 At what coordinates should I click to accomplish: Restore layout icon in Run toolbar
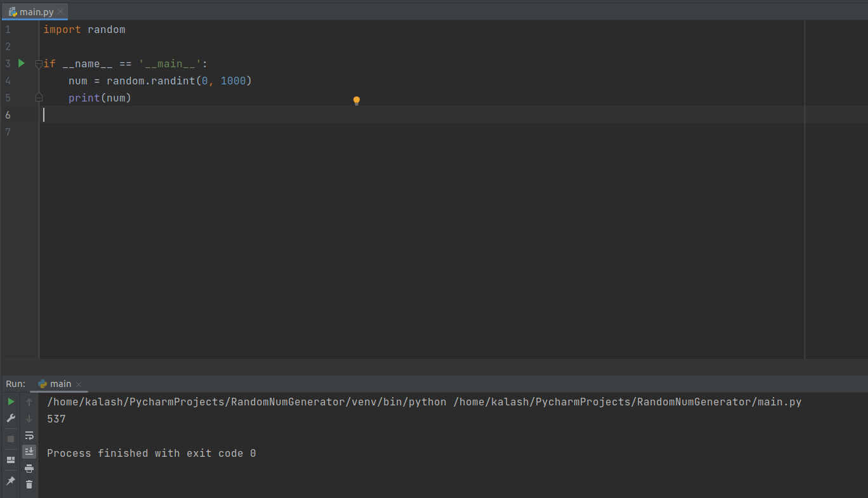tap(11, 460)
